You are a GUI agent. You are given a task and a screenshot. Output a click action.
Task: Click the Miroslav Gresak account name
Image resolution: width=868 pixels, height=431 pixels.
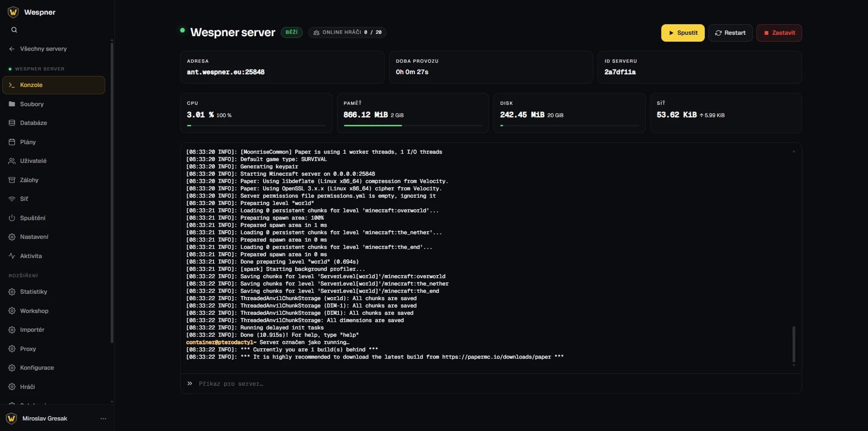(x=45, y=419)
